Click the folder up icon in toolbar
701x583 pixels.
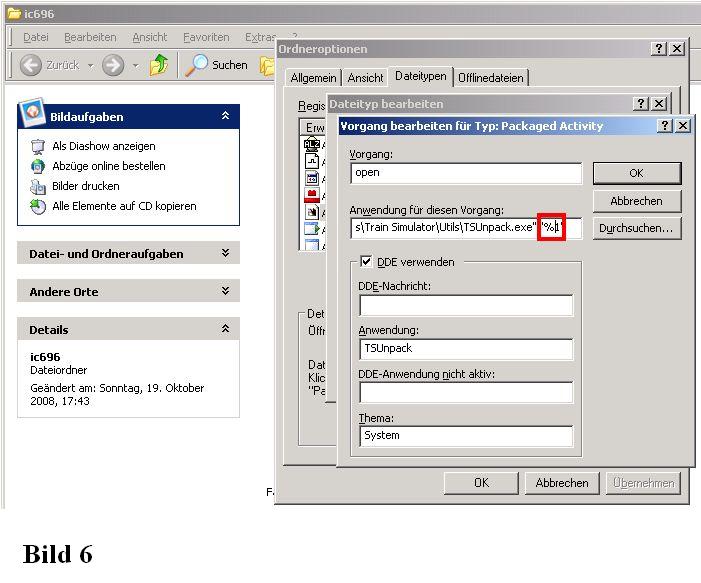(x=159, y=65)
